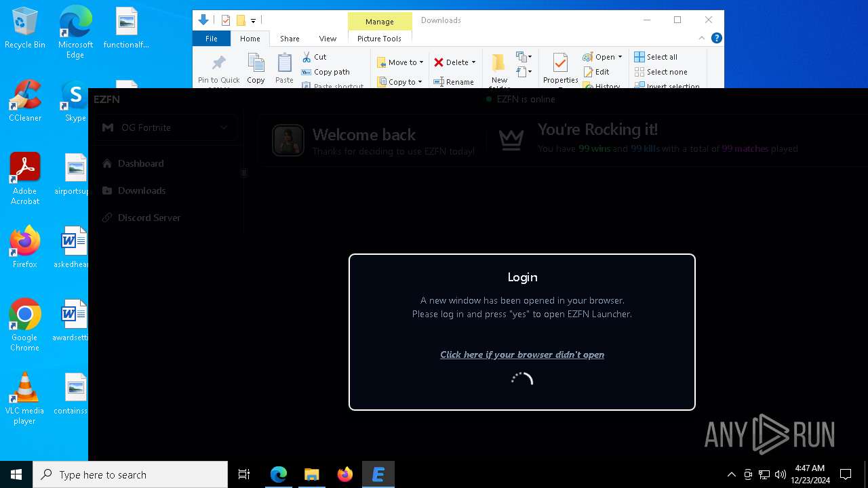This screenshot has height=488, width=868.
Task: Open the Picture Tools tab
Action: pyautogui.click(x=379, y=39)
